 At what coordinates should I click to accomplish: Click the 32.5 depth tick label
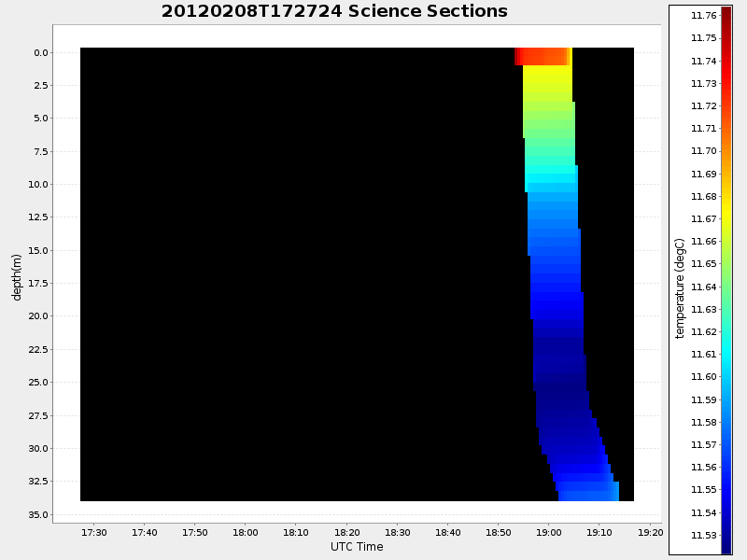[x=38, y=482]
